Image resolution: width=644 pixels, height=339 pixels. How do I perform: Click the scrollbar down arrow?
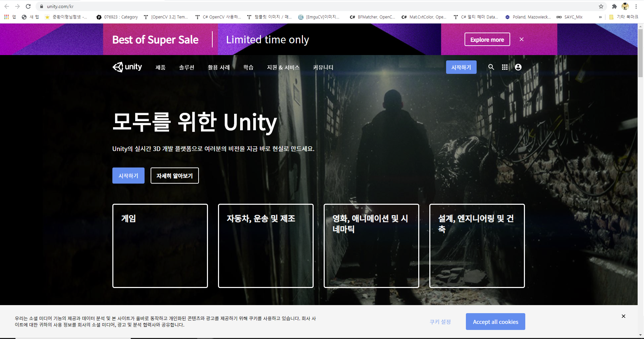pyautogui.click(x=640, y=335)
